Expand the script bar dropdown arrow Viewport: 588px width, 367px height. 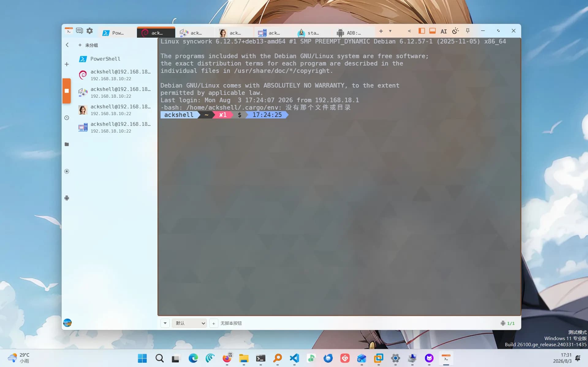coord(165,323)
